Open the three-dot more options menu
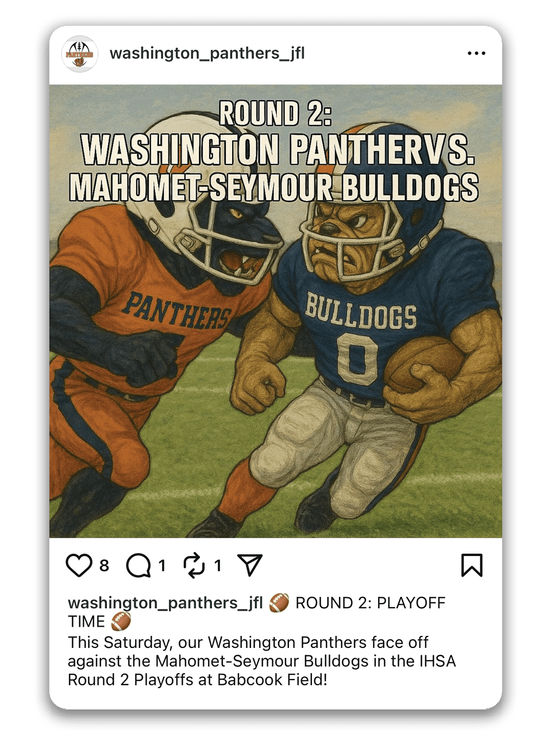Screen dimensions: 551x756 476,53
